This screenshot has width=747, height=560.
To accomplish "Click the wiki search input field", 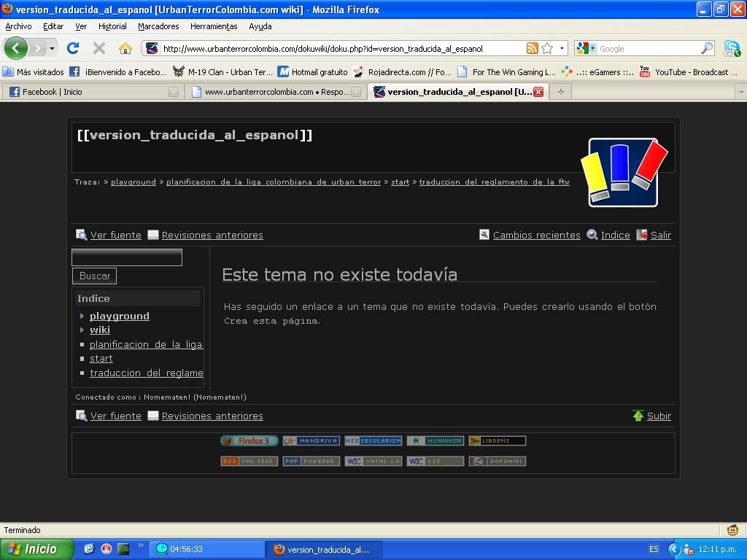I will coord(127,257).
